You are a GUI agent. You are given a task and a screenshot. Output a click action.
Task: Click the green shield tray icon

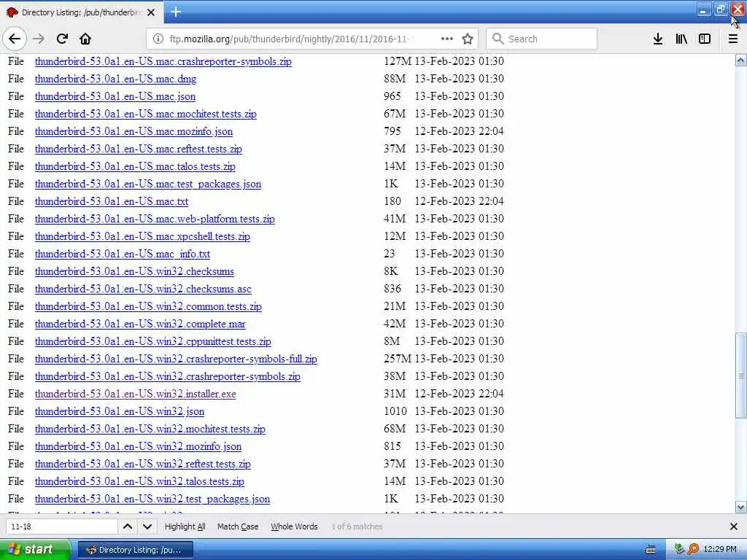(x=679, y=549)
